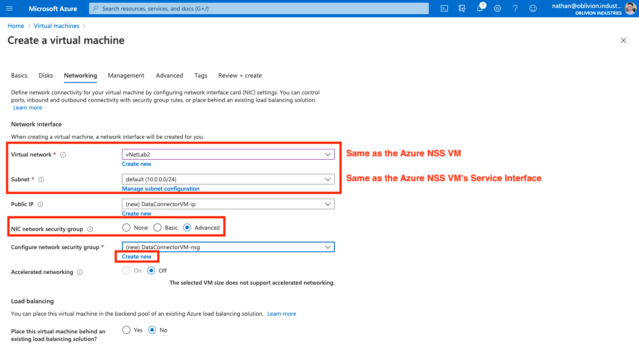Open the Azure portal hamburger menu
639x364 pixels.
pyautogui.click(x=10, y=8)
